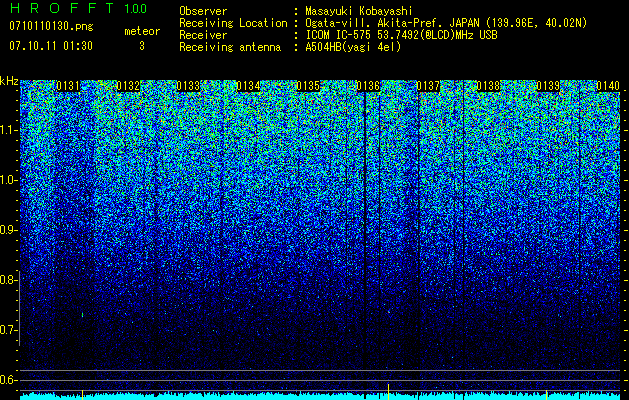Click the 0139 time marker label
The width and height of the screenshot is (629, 400).
click(548, 86)
